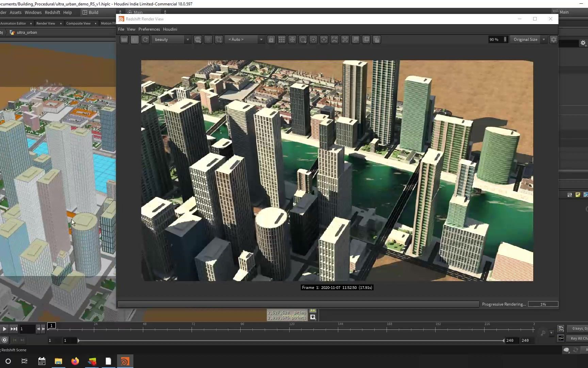The width and height of the screenshot is (588, 368).
Task: Click the dotted circle target icon
Action: pos(313,40)
